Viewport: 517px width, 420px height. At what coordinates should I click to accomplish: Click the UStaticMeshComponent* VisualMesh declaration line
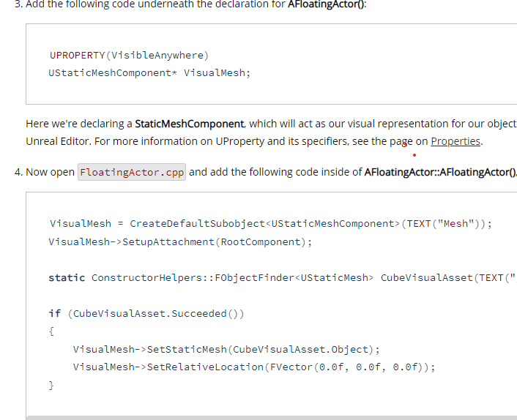(149, 73)
